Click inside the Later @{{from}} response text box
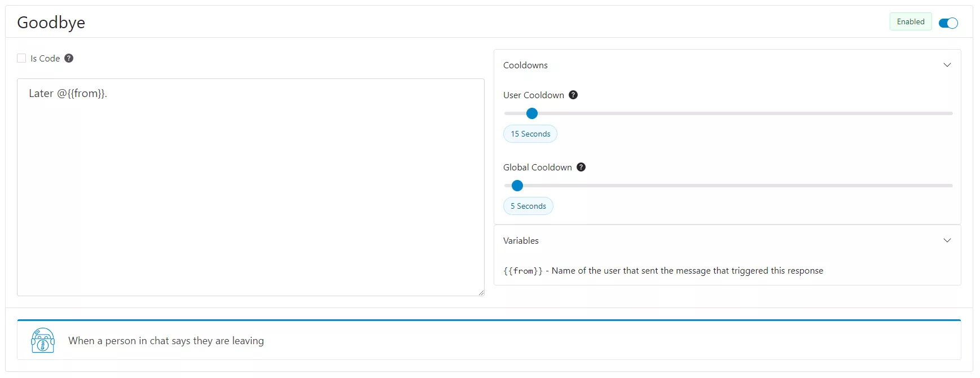 pyautogui.click(x=251, y=186)
